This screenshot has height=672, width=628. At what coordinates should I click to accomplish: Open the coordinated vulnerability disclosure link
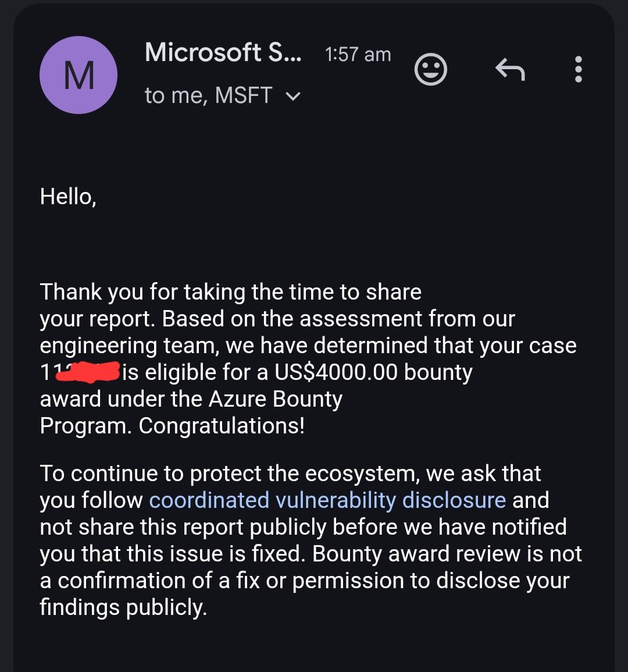327,500
